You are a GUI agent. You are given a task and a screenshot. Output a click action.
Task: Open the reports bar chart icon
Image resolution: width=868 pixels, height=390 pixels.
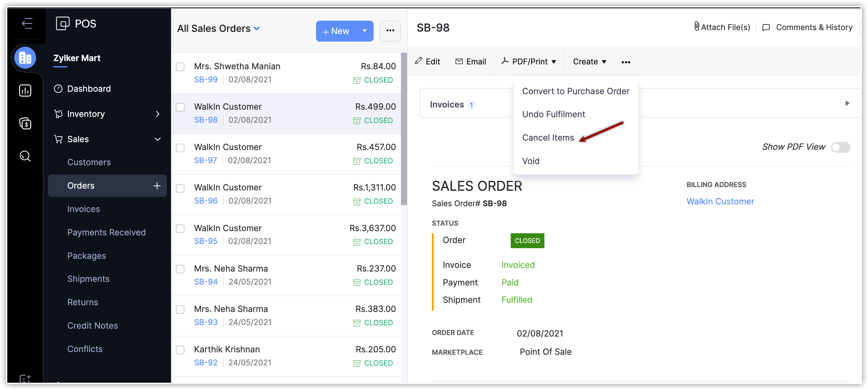(x=25, y=91)
